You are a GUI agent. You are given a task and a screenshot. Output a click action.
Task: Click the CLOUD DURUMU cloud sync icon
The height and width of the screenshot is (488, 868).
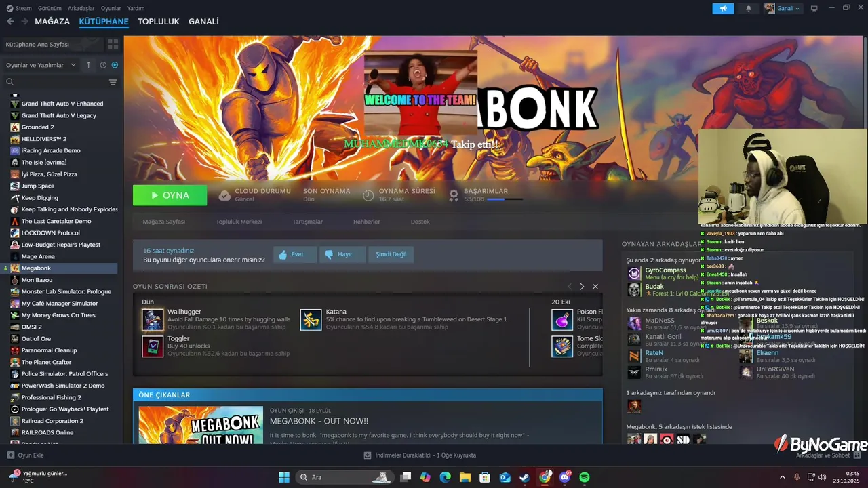click(x=224, y=195)
